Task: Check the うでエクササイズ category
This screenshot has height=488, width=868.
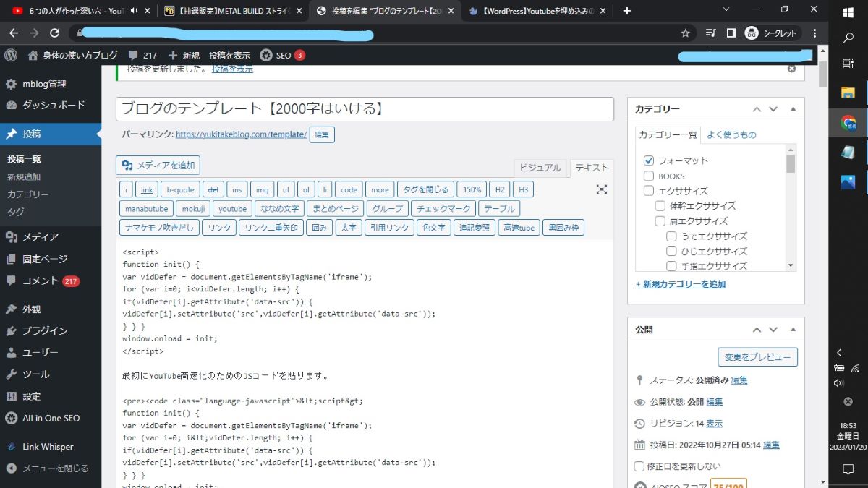Action: [x=672, y=236]
